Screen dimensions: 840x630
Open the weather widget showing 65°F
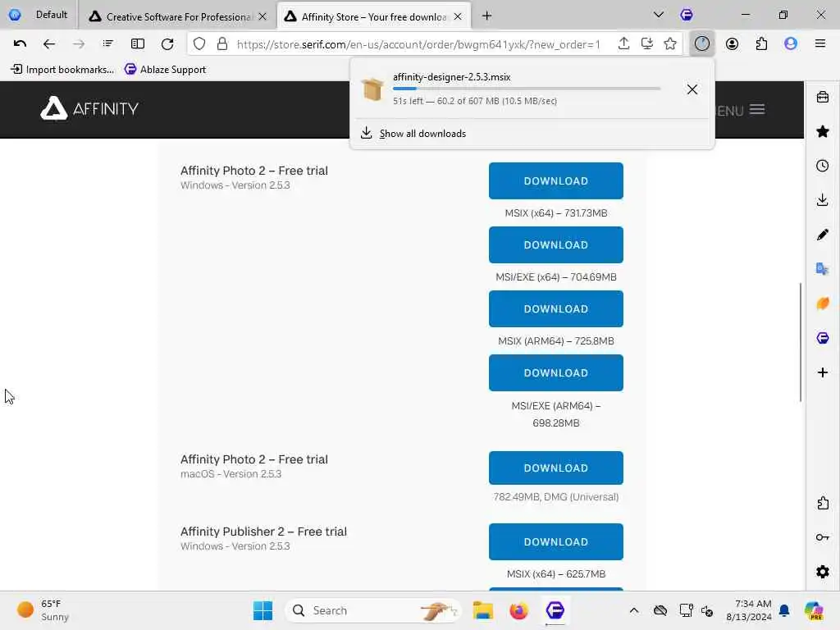click(43, 610)
